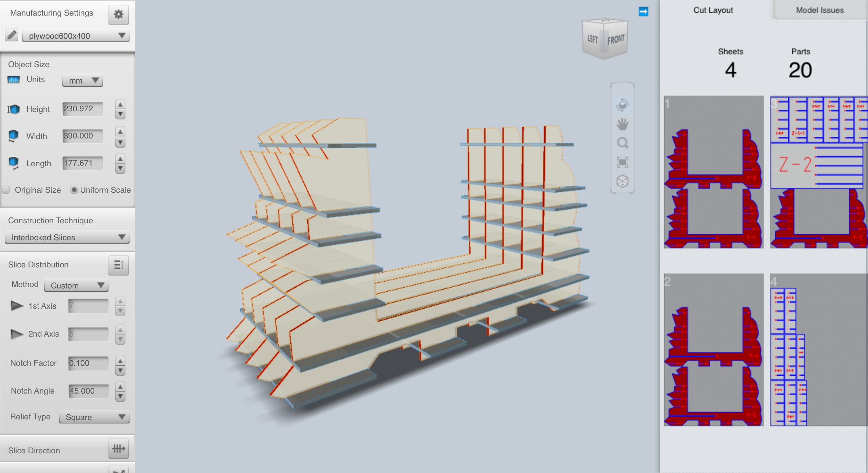
Task: Click the Width value field 390.000
Action: coord(83,136)
